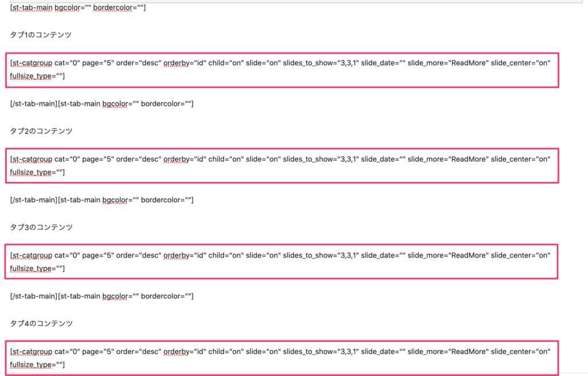Click the st-catgroup shortcode under タブ2のコンテンツ
The width and height of the screenshot is (588, 376).
[x=282, y=166]
